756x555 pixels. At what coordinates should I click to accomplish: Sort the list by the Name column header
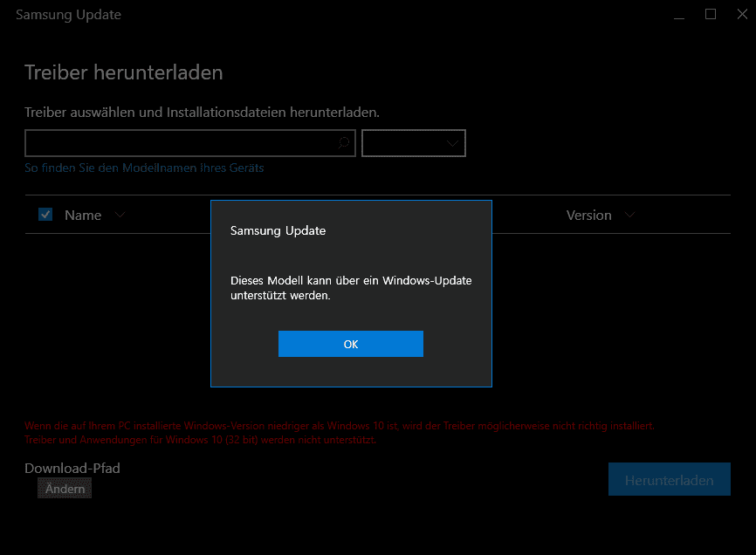pos(83,215)
